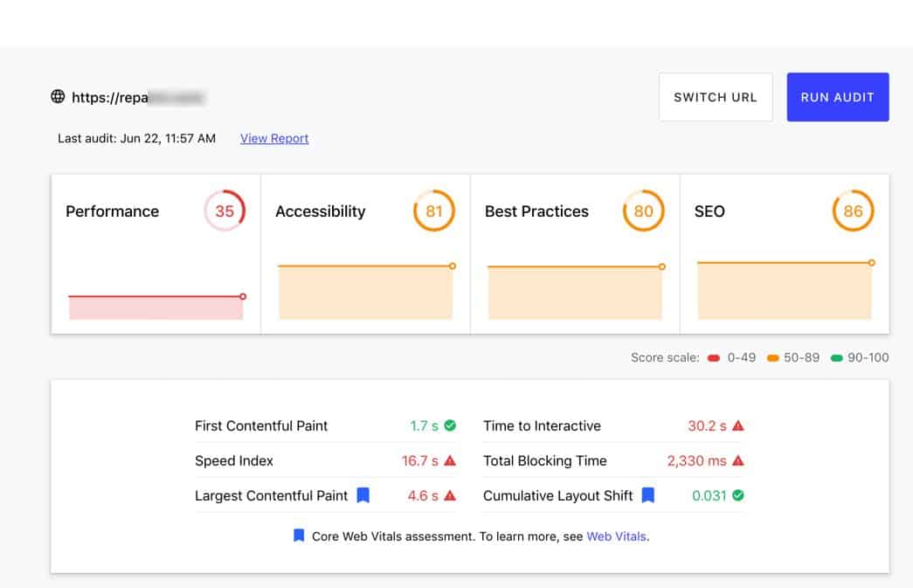Click the Best Practices trend chart end point
Screen dimensions: 913x588
coord(662,266)
